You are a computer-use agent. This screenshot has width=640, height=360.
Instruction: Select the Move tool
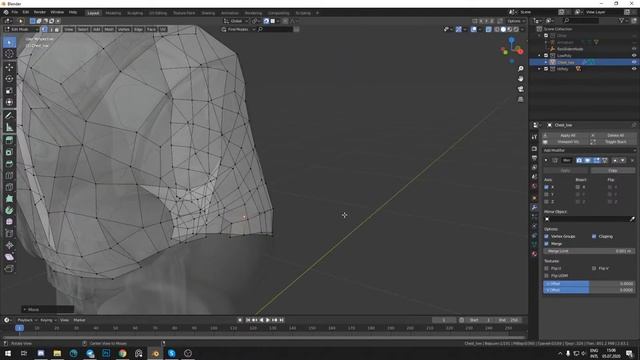9,67
